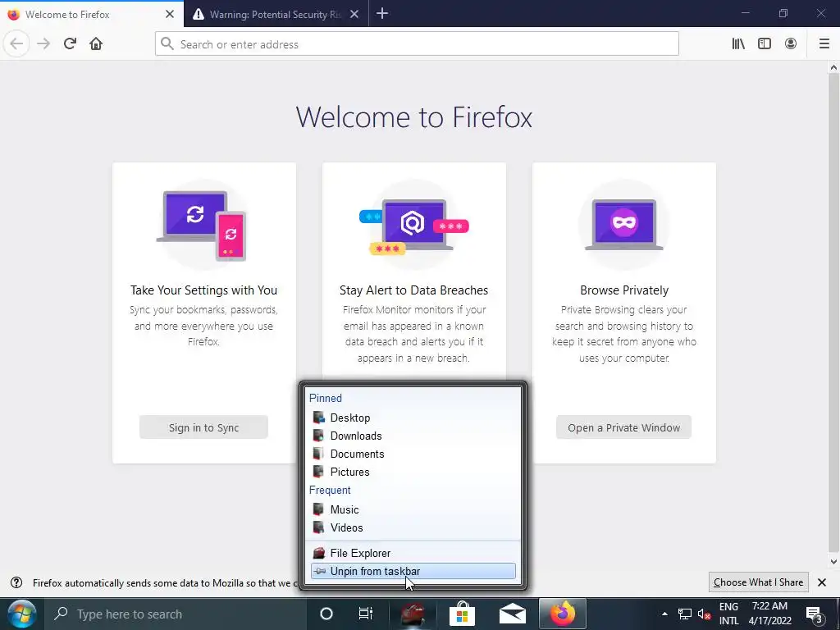The image size is (840, 630).
Task: Open Mail app on taskbar
Action: coord(512,614)
